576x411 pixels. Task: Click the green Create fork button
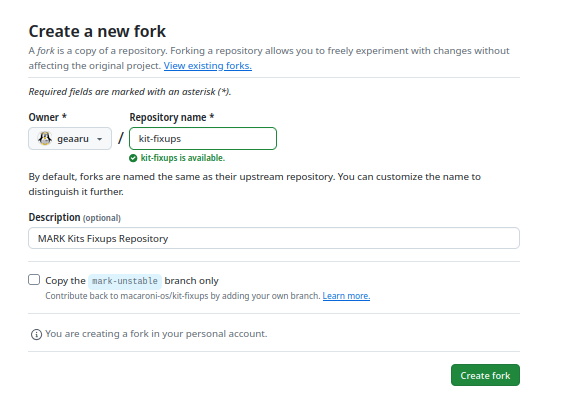click(x=485, y=375)
